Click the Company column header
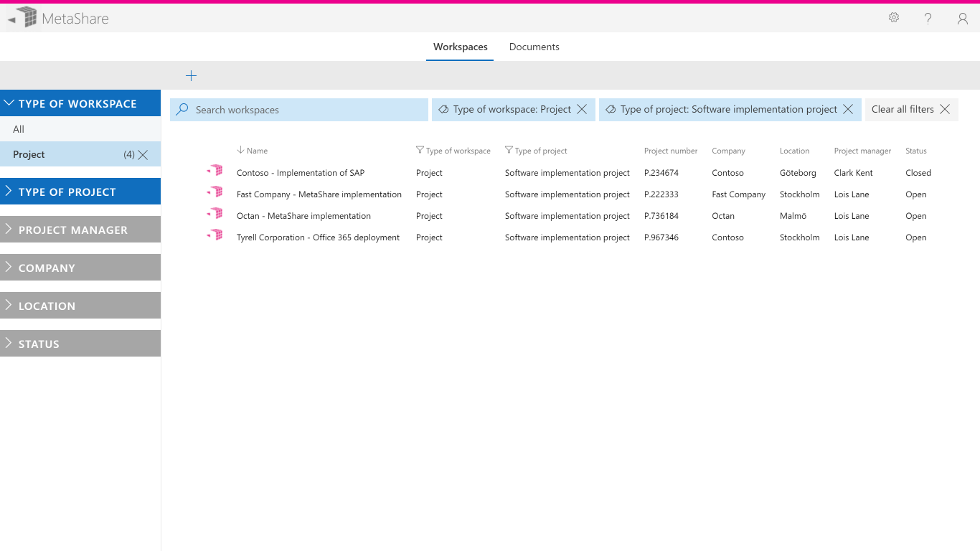980x551 pixels. (728, 151)
